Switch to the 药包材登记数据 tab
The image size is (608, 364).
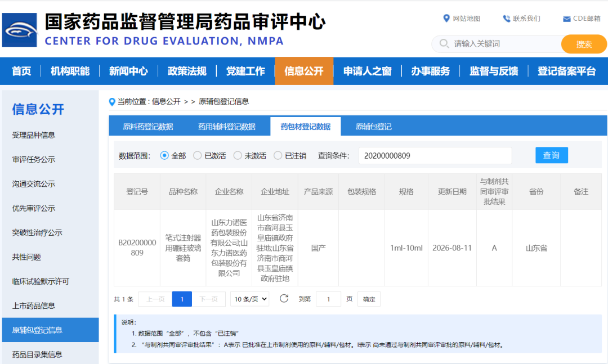306,127
